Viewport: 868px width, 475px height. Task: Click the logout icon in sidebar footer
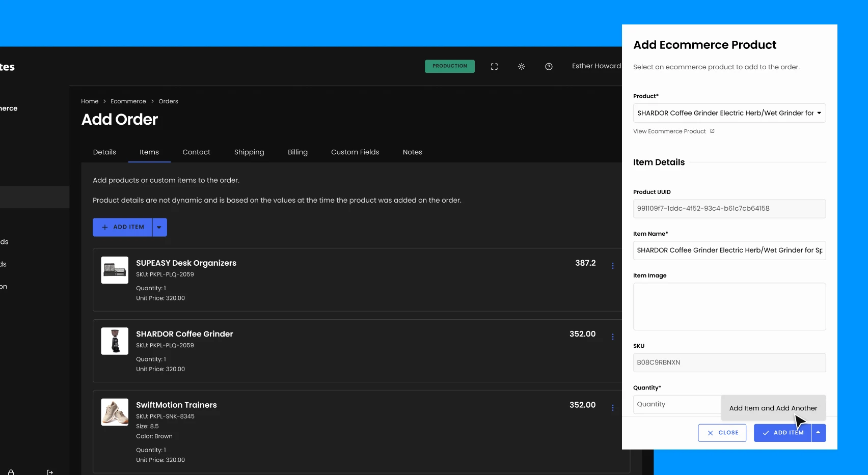coord(50,472)
